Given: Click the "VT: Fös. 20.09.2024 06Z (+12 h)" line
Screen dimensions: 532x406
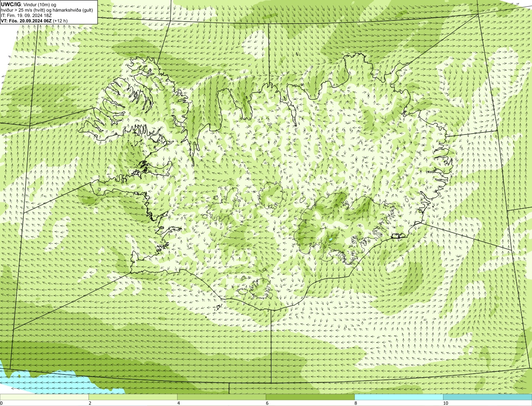Looking at the screenshot, I should [34, 20].
